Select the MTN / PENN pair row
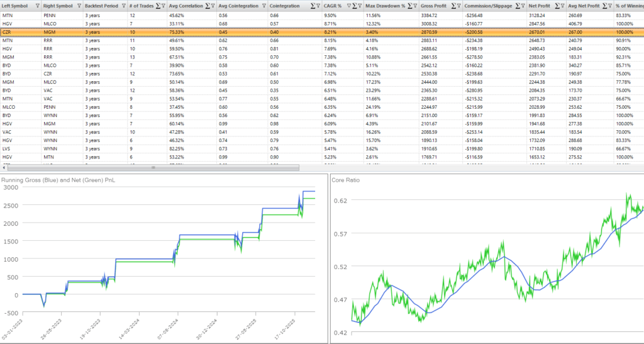The width and height of the screenshot is (644, 344). [x=252, y=13]
